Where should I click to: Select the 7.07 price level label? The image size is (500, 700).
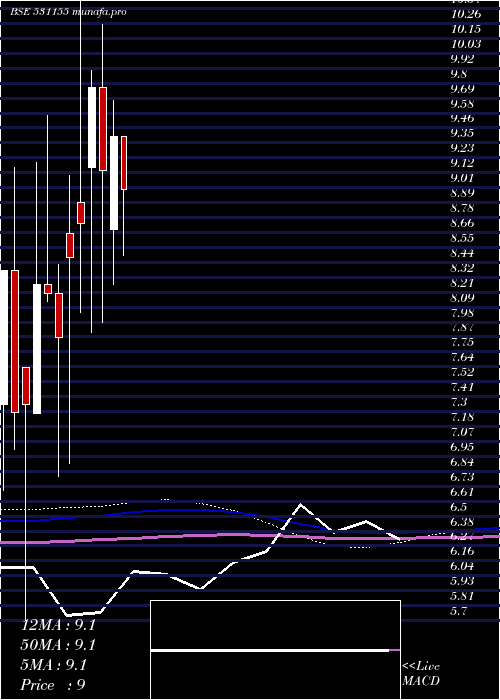coord(463,432)
